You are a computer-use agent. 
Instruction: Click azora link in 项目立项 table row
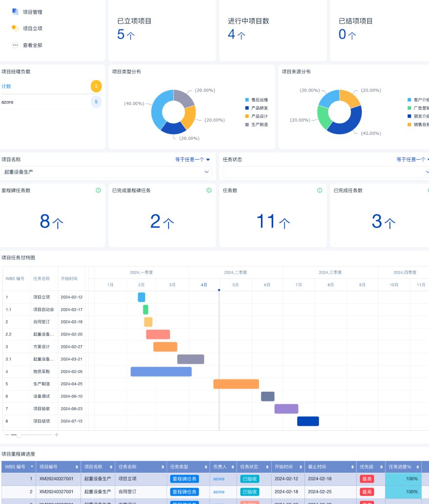pyautogui.click(x=219, y=479)
